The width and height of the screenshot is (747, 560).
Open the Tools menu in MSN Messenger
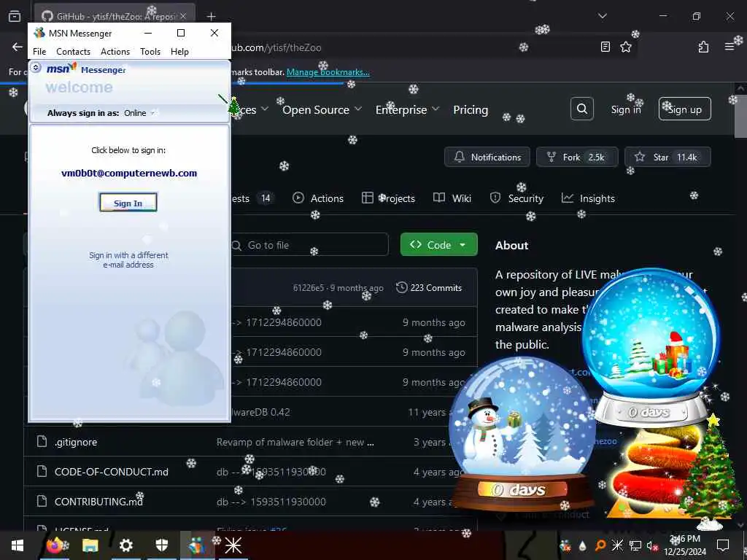pos(150,52)
